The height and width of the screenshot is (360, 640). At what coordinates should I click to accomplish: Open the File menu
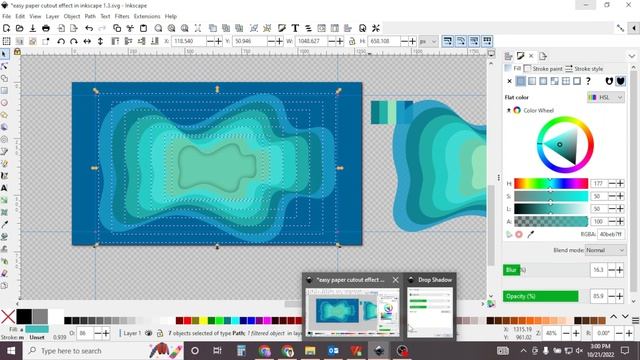[7, 16]
